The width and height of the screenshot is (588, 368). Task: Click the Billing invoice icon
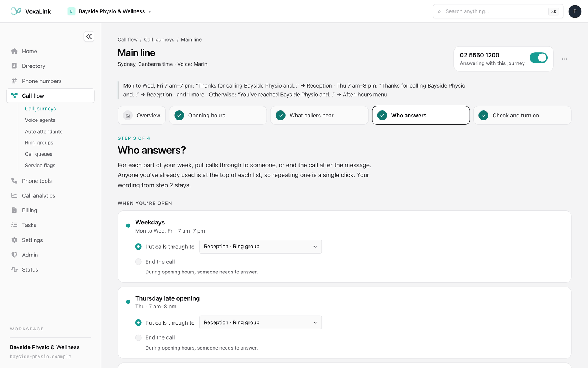pyautogui.click(x=14, y=210)
